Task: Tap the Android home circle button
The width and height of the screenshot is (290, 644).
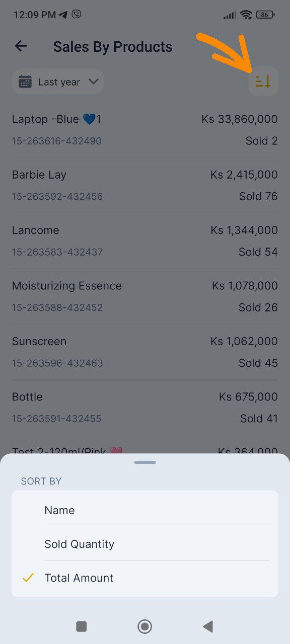Action: click(145, 626)
